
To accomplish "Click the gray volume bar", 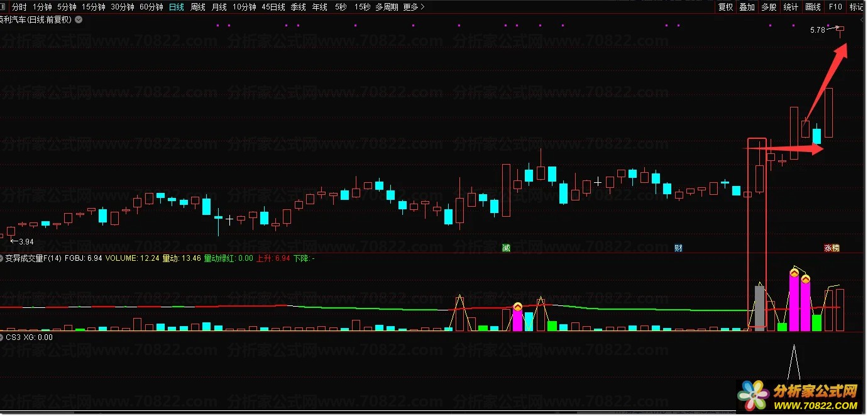I will 760,309.
